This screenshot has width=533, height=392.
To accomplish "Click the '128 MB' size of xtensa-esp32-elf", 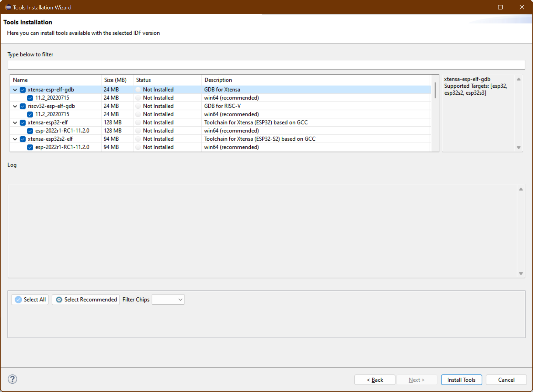I will tap(113, 122).
